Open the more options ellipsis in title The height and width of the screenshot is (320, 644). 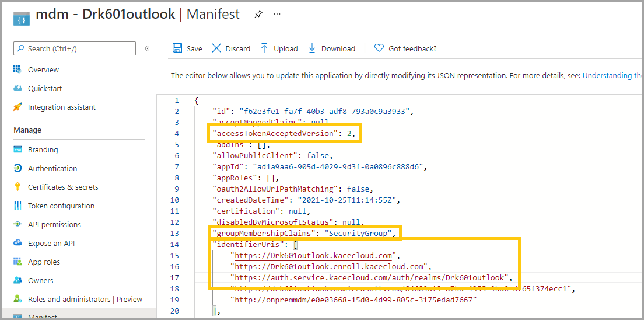click(x=277, y=14)
